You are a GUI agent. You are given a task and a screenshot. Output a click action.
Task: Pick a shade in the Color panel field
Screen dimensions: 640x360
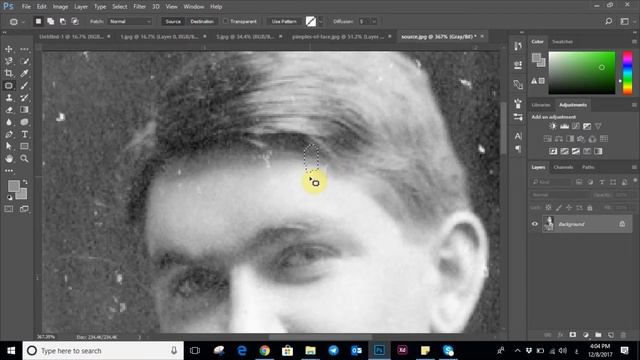[x=582, y=73]
